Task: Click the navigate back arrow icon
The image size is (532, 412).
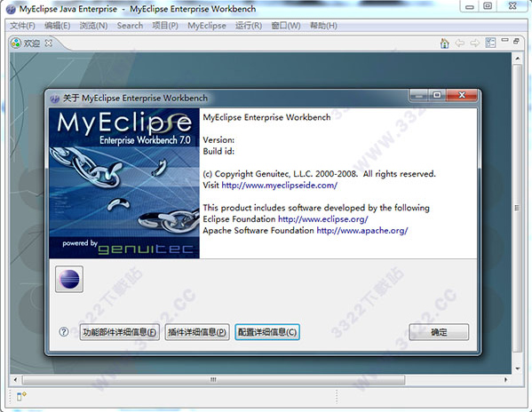Action: coord(460,44)
